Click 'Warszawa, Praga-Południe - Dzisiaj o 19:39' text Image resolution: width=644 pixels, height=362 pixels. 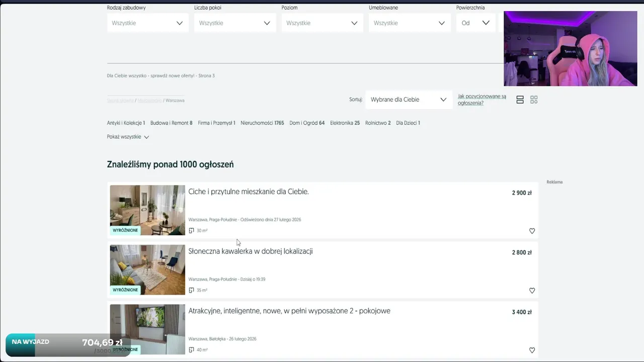[227, 279]
